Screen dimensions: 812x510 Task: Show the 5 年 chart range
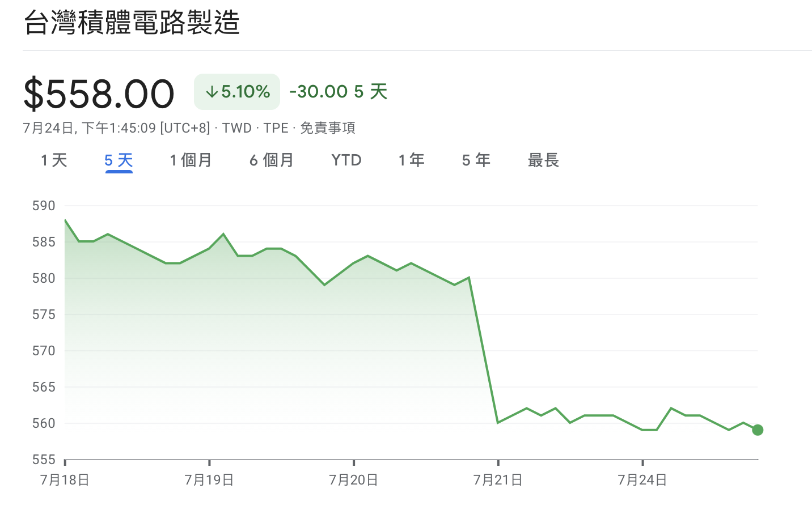pyautogui.click(x=476, y=160)
